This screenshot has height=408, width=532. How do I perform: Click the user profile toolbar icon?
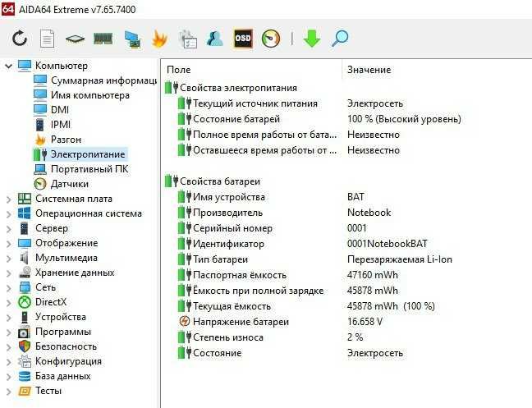click(215, 39)
